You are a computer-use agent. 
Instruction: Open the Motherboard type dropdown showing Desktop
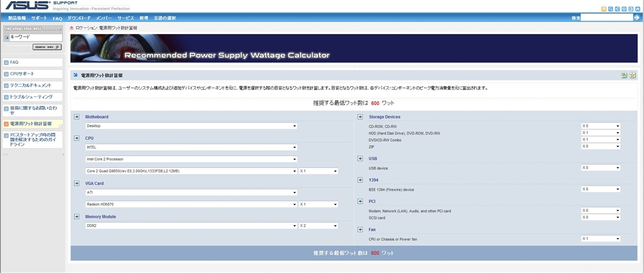click(191, 126)
